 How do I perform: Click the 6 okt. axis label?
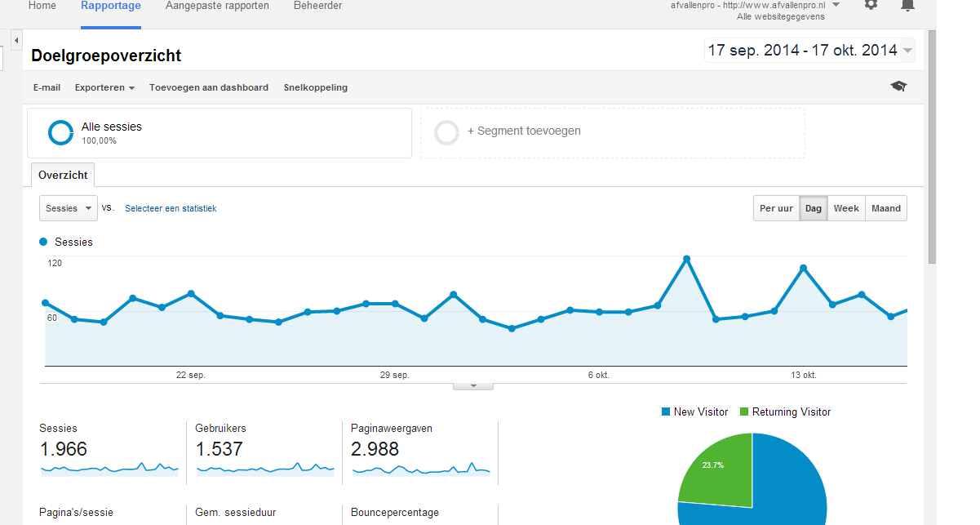(x=599, y=375)
